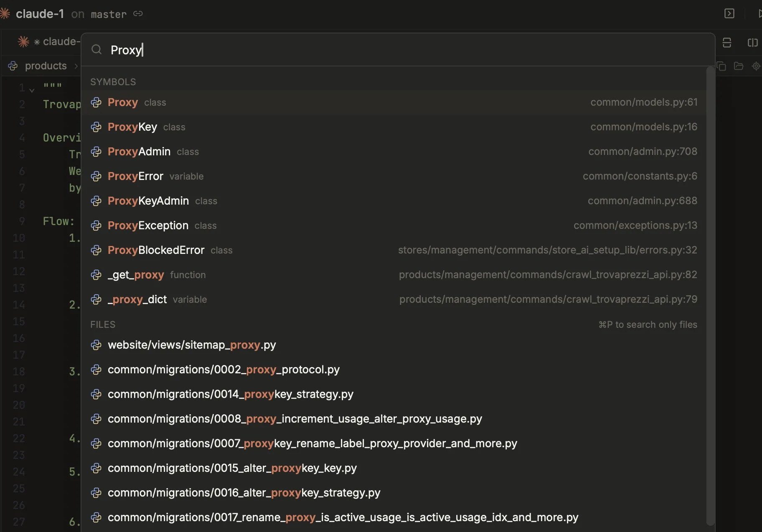Jump to ProxyAdmin class in admin.py
This screenshot has width=762, height=532.
[x=394, y=152]
